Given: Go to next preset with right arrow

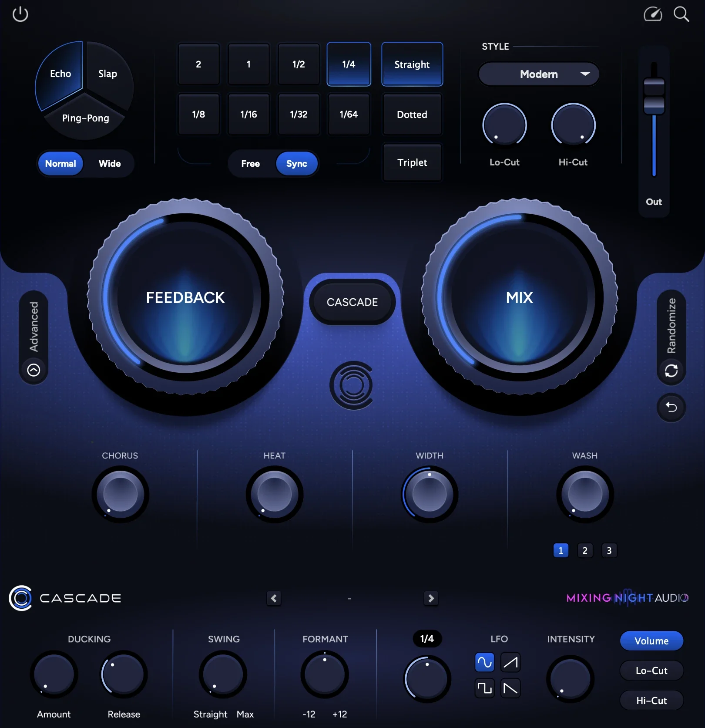Looking at the screenshot, I should (x=431, y=598).
